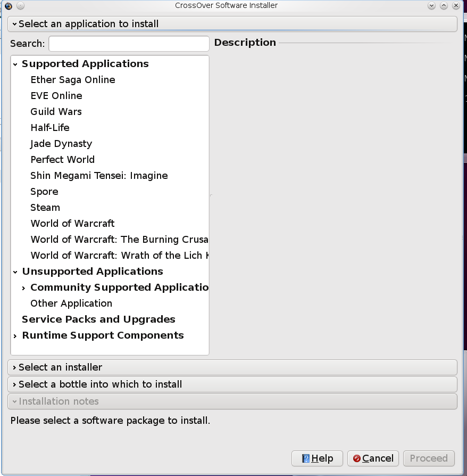Collapse the Unsupported Applications tree group
Image resolution: width=467 pixels, height=476 pixels.
click(15, 272)
